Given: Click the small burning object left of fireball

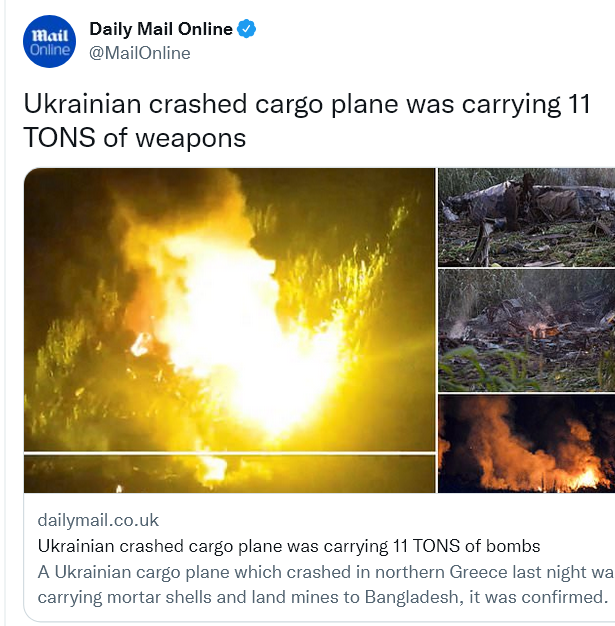Looking at the screenshot, I should click(141, 345).
